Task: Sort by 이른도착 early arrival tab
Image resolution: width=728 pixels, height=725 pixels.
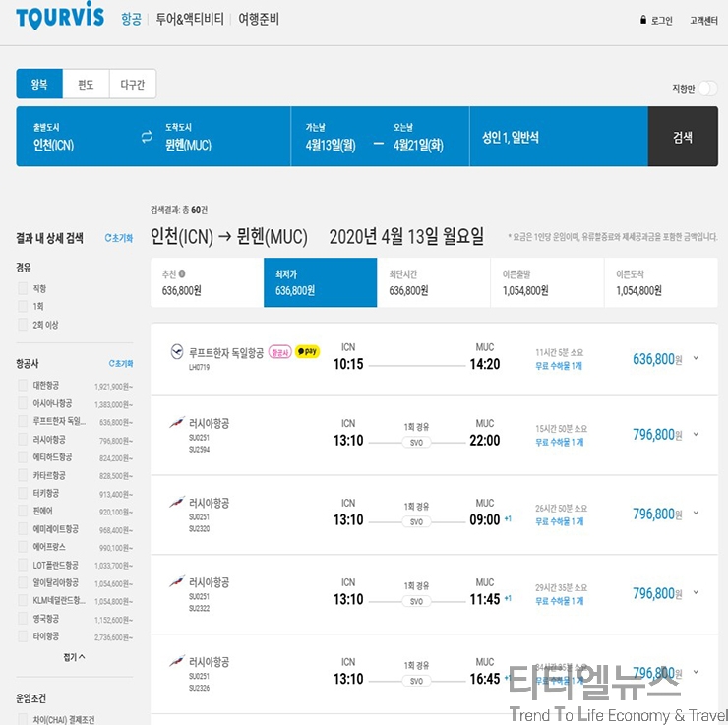Action: (x=661, y=282)
